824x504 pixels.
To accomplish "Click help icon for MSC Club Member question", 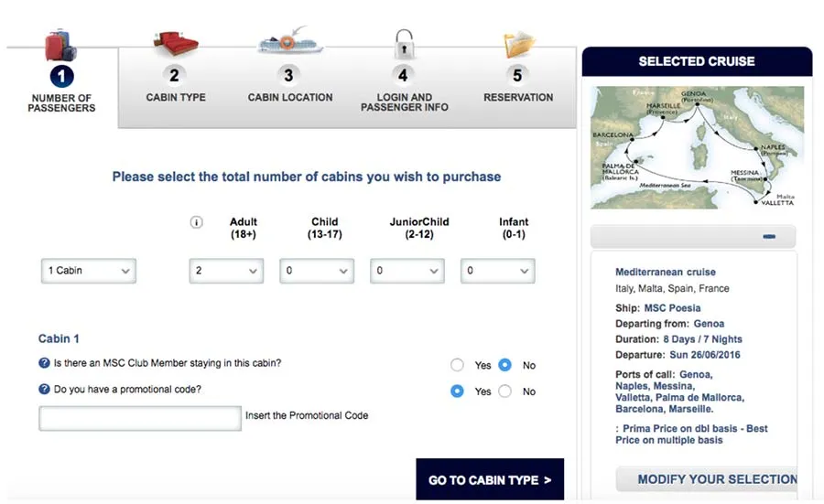I will pos(44,363).
